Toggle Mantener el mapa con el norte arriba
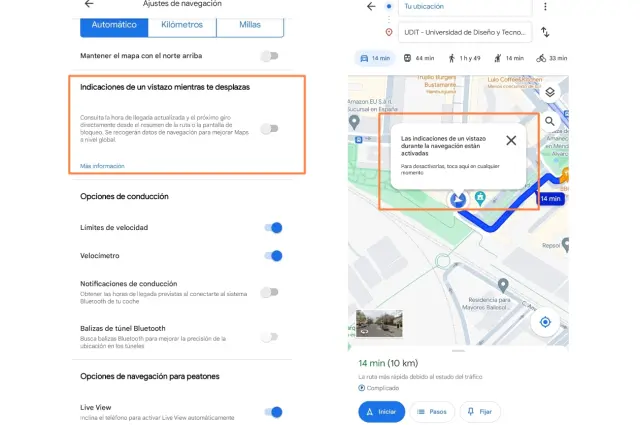The image size is (640, 425). click(x=269, y=56)
